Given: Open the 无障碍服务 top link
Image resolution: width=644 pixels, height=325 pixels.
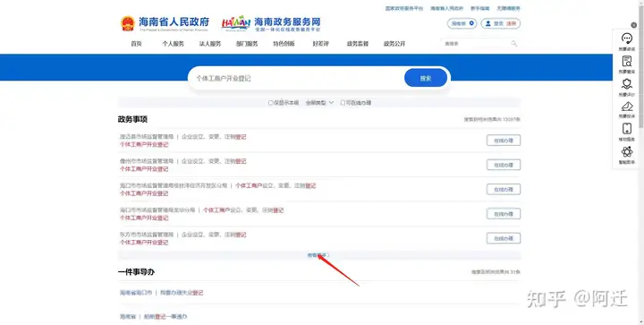Looking at the screenshot, I should (x=508, y=8).
